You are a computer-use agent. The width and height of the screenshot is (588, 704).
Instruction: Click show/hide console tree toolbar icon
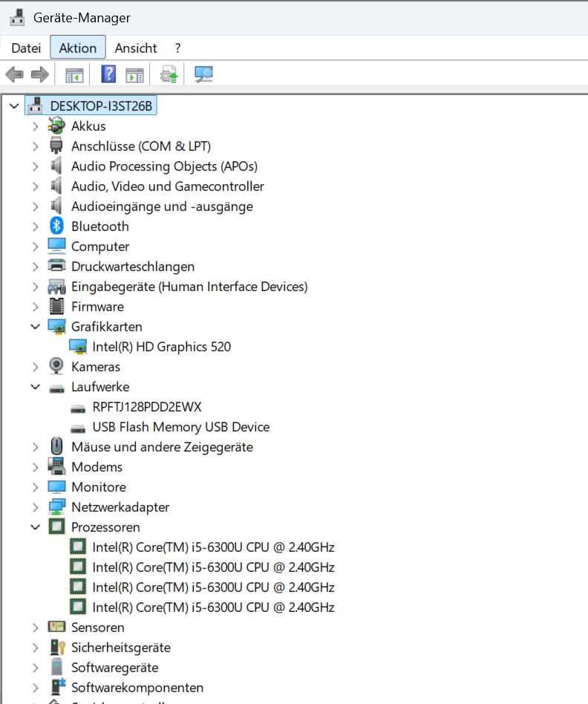(x=74, y=75)
